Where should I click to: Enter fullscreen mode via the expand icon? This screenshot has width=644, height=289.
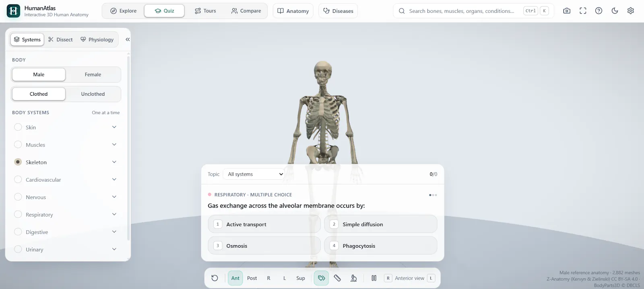click(583, 11)
